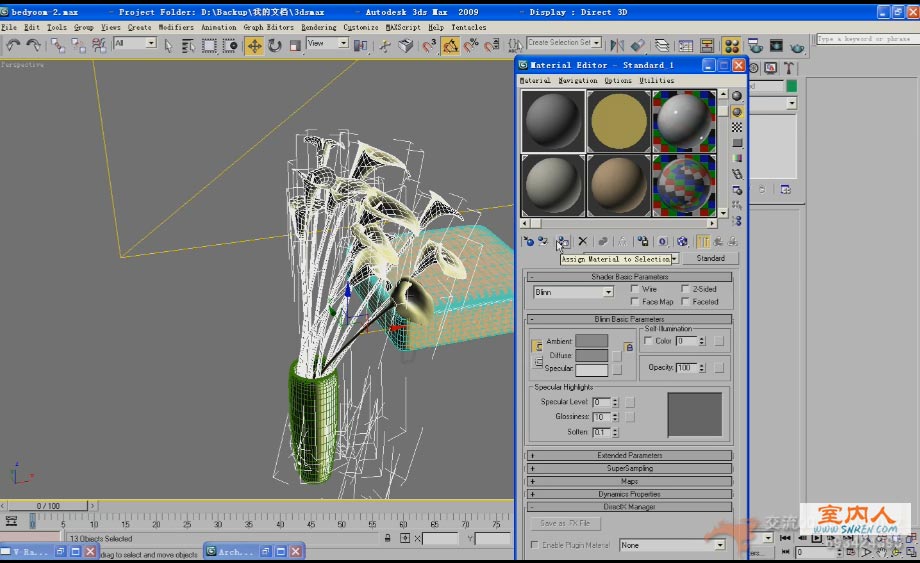Click Assign Material to Selection icon
This screenshot has width=920, height=563.
(563, 242)
